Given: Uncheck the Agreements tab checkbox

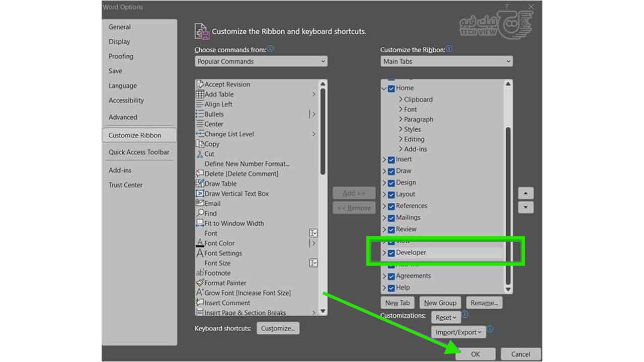Looking at the screenshot, I should click(391, 277).
